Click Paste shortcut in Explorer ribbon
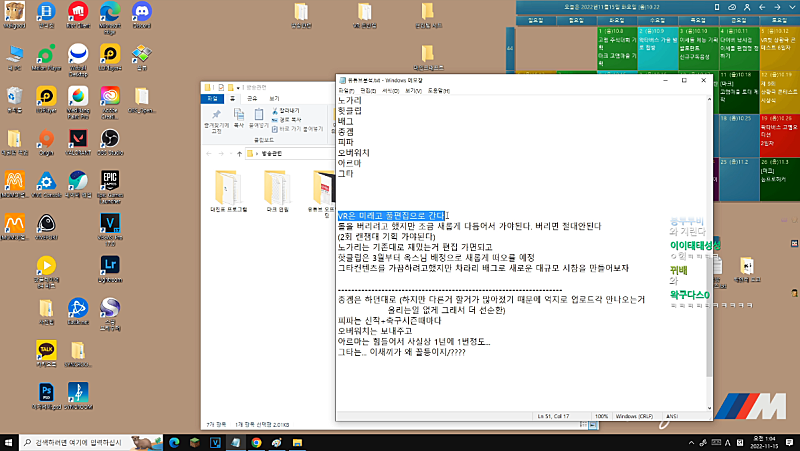 click(297, 129)
